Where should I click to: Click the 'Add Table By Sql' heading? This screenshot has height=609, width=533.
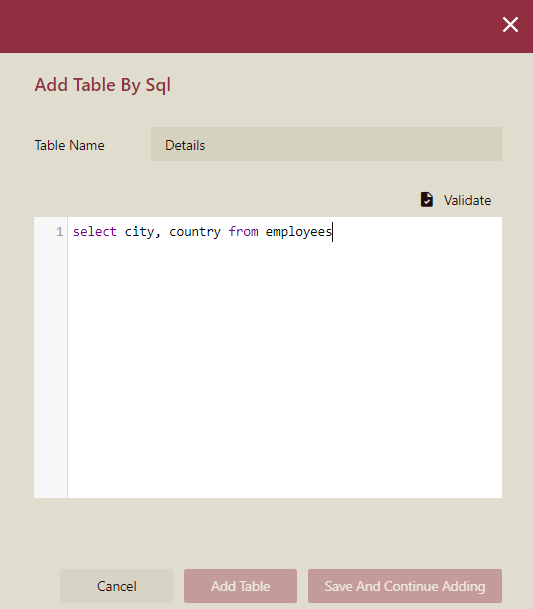point(103,85)
